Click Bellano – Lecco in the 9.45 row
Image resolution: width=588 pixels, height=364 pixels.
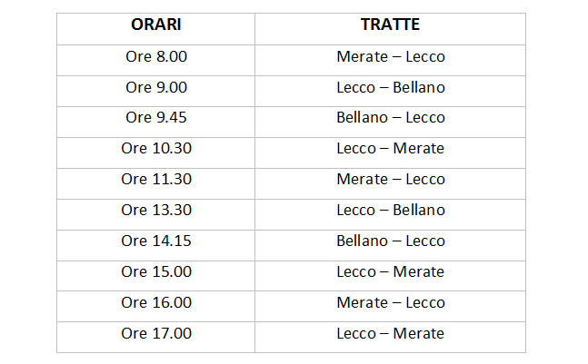click(x=390, y=118)
